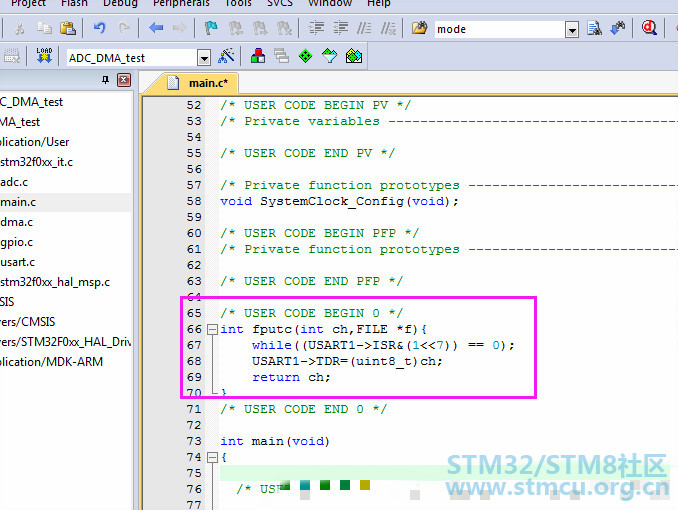
Task: Indent the selected lines
Action: click(x=316, y=29)
